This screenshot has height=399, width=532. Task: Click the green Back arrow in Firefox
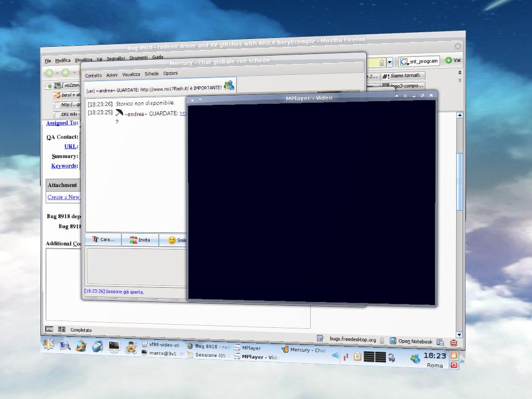[50, 73]
